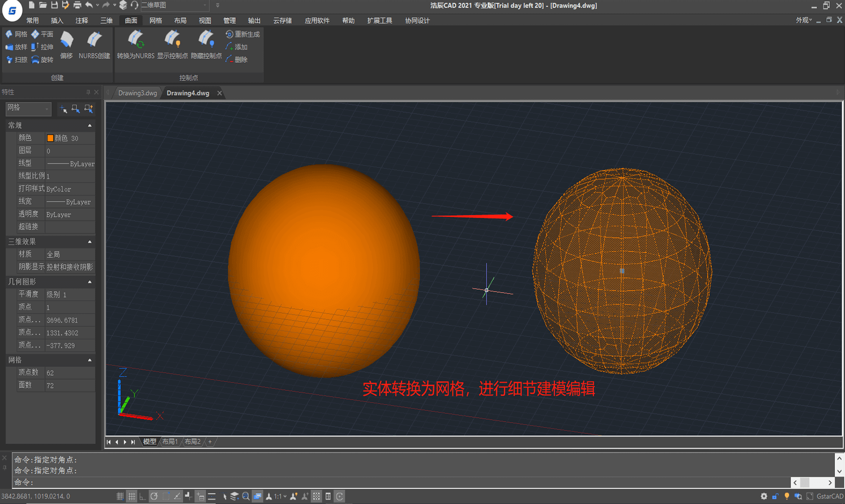Click the 偏移 surface offset tool

(67, 45)
